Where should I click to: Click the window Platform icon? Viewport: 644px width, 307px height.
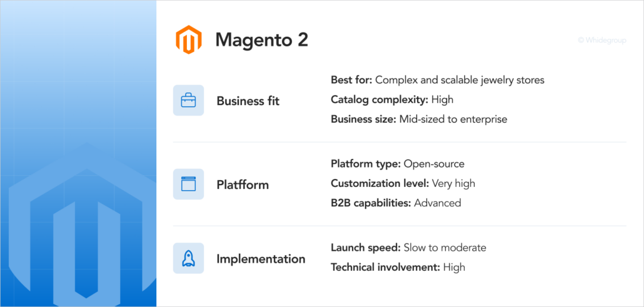coord(189,184)
